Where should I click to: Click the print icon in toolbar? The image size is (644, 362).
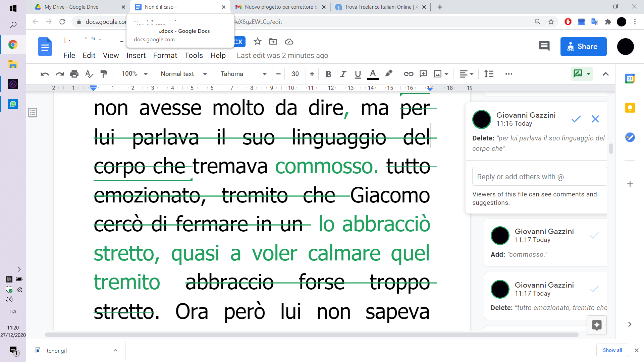pos(74,74)
